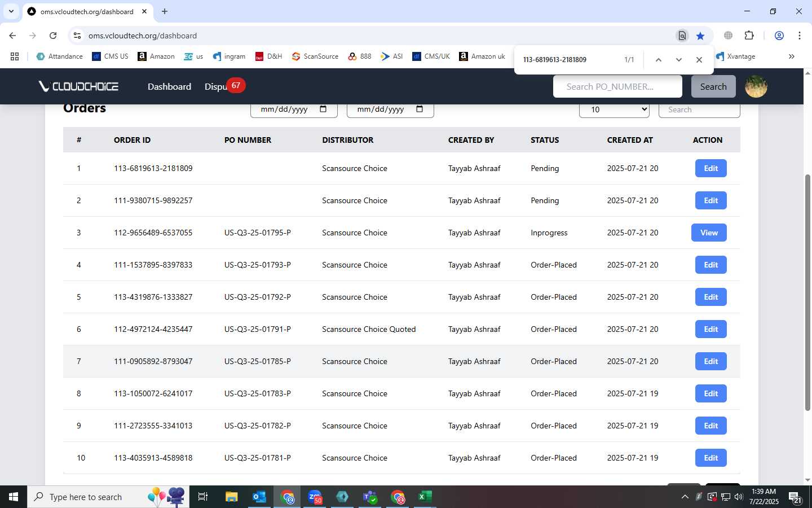Open ScanSource bookmark
The image size is (812, 508).
click(315, 56)
